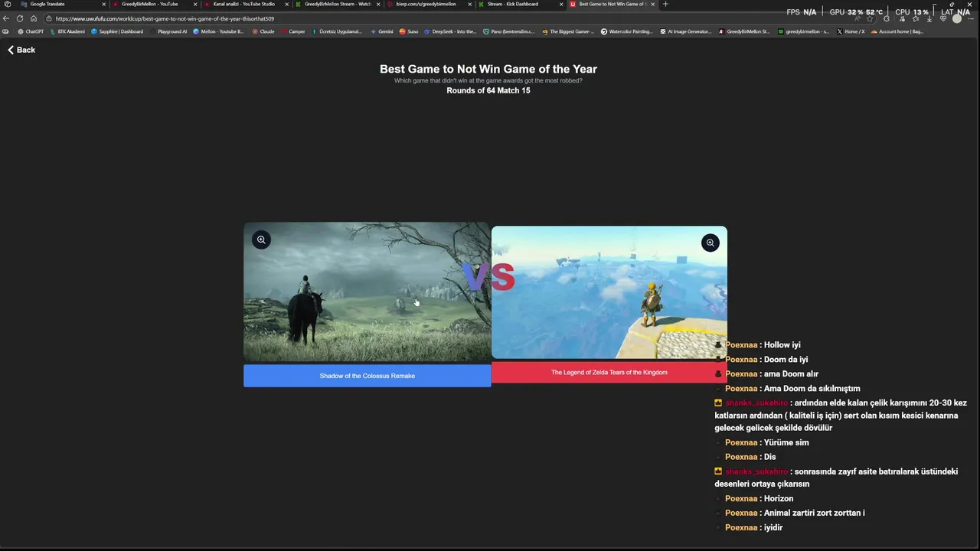Open a new browser tab
This screenshot has width=980, height=551.
[665, 4]
